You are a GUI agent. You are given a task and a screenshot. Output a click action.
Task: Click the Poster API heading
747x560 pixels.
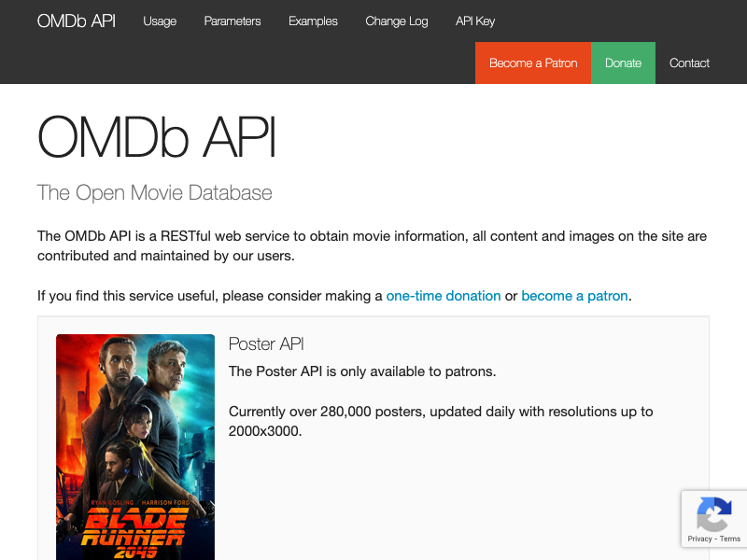coord(266,343)
